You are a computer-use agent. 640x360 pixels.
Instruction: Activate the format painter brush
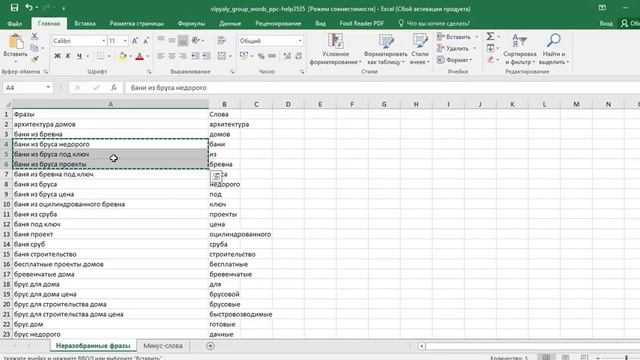click(x=35, y=60)
